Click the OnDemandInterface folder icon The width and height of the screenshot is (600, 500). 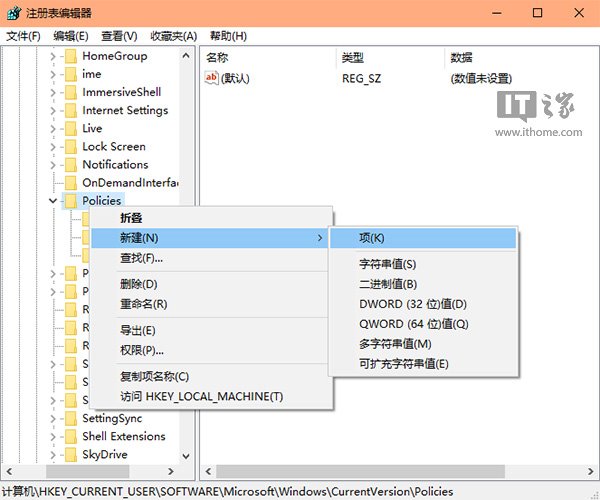click(x=71, y=183)
